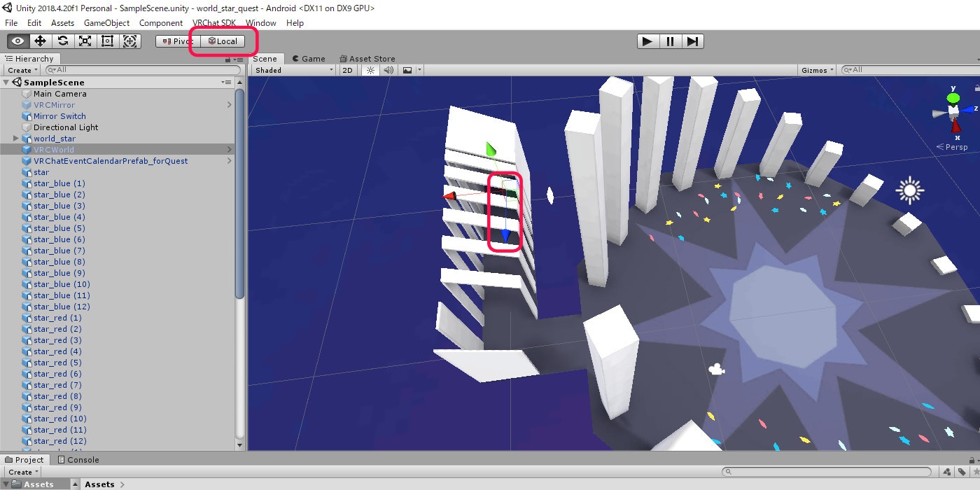Select the combined Transform tool
The height and width of the screenshot is (490, 980).
[x=130, y=41]
